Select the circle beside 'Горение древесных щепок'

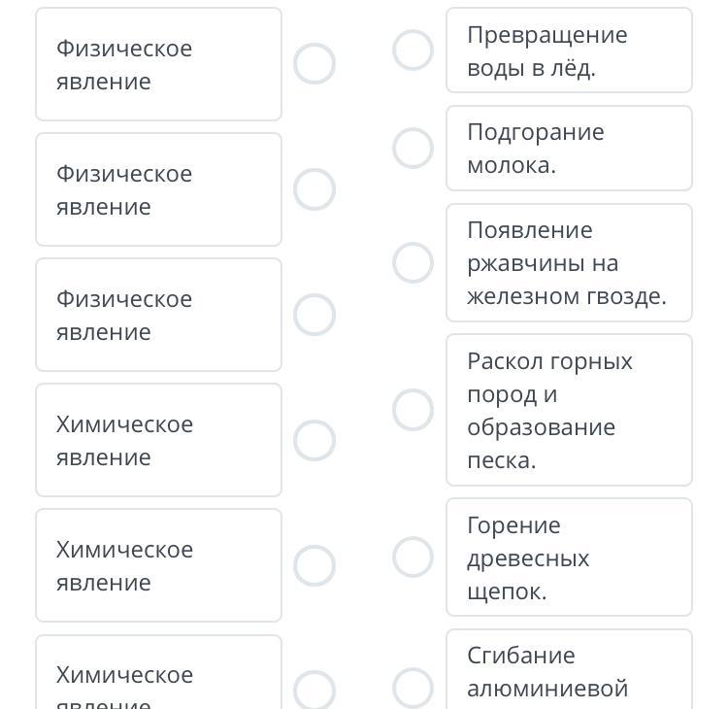413,557
